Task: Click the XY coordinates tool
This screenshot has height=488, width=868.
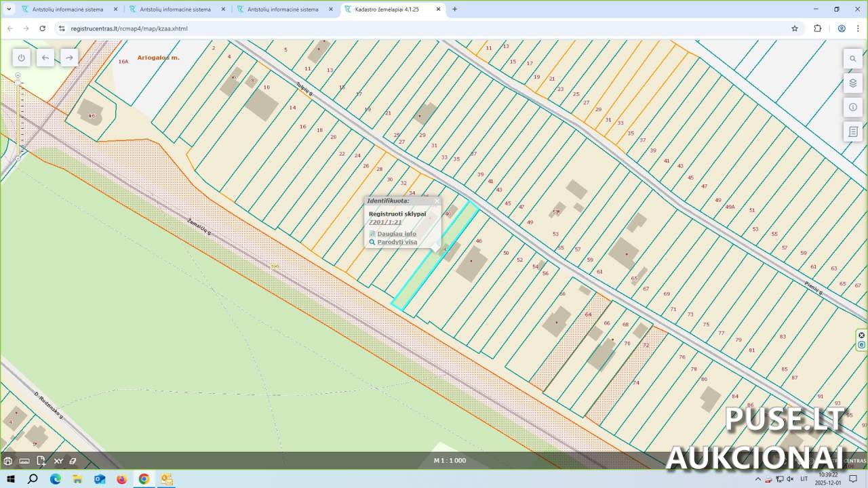Action: click(x=58, y=461)
